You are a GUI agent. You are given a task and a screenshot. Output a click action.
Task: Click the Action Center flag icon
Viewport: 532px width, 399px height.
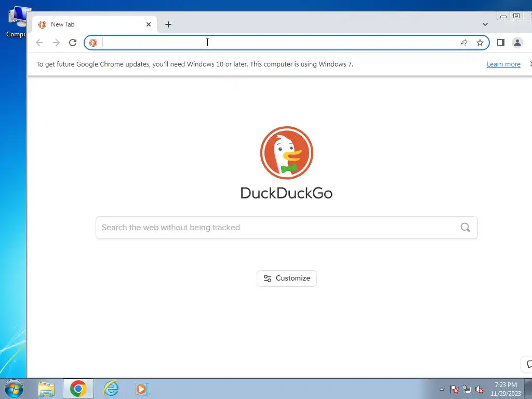tap(455, 389)
